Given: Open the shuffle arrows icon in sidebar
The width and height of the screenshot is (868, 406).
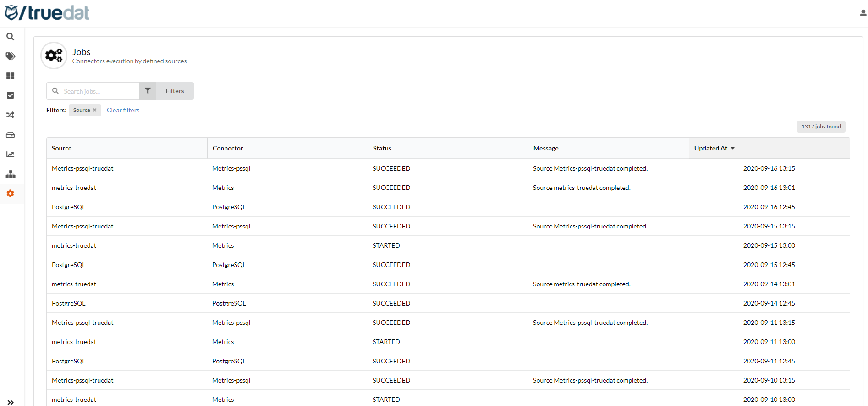Looking at the screenshot, I should (10, 115).
